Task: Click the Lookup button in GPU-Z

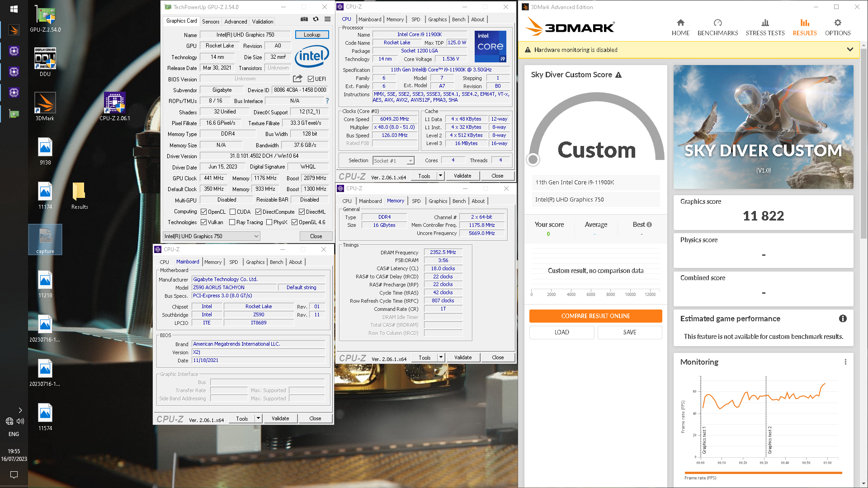Action: 312,34
